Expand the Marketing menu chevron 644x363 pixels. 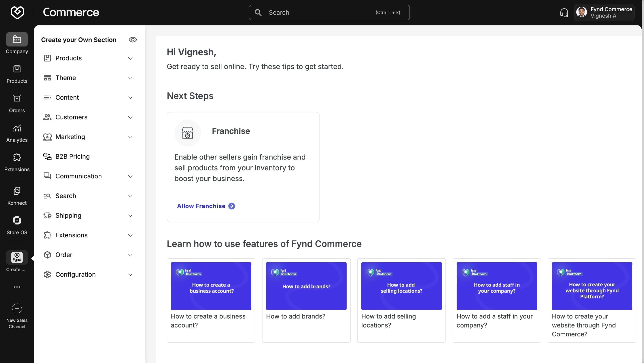[130, 137]
